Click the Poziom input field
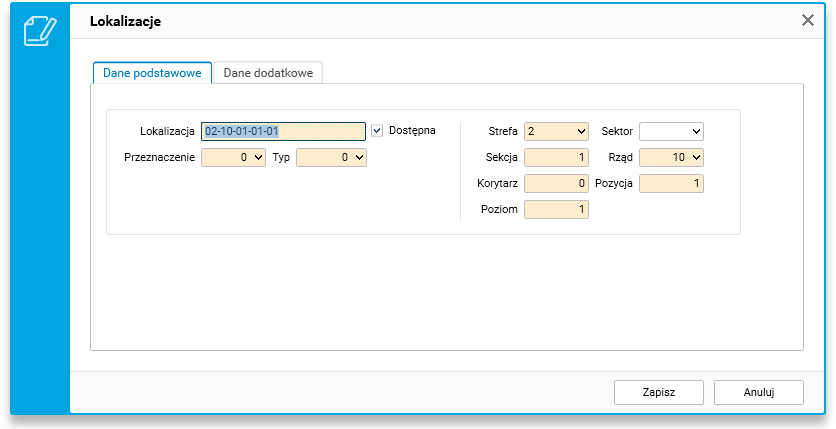This screenshot has height=429, width=836. tap(556, 209)
